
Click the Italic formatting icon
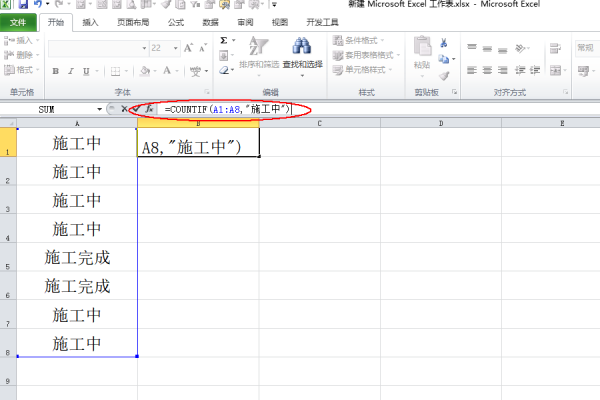[71, 71]
